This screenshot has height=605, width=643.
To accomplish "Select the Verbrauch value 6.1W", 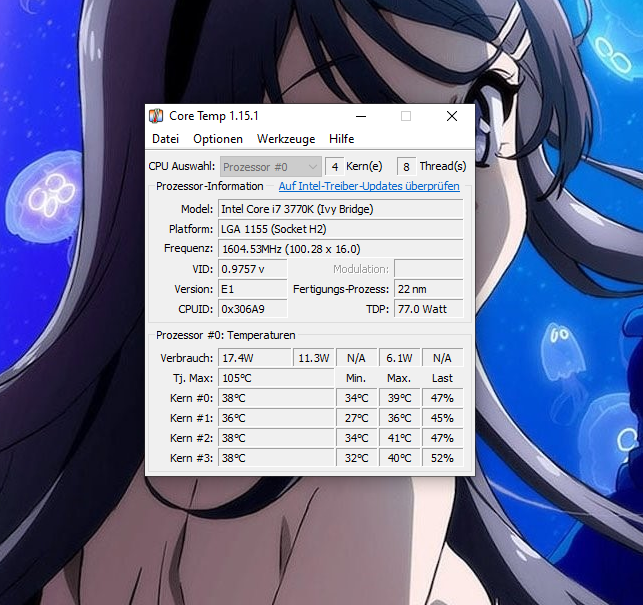I will click(399, 358).
